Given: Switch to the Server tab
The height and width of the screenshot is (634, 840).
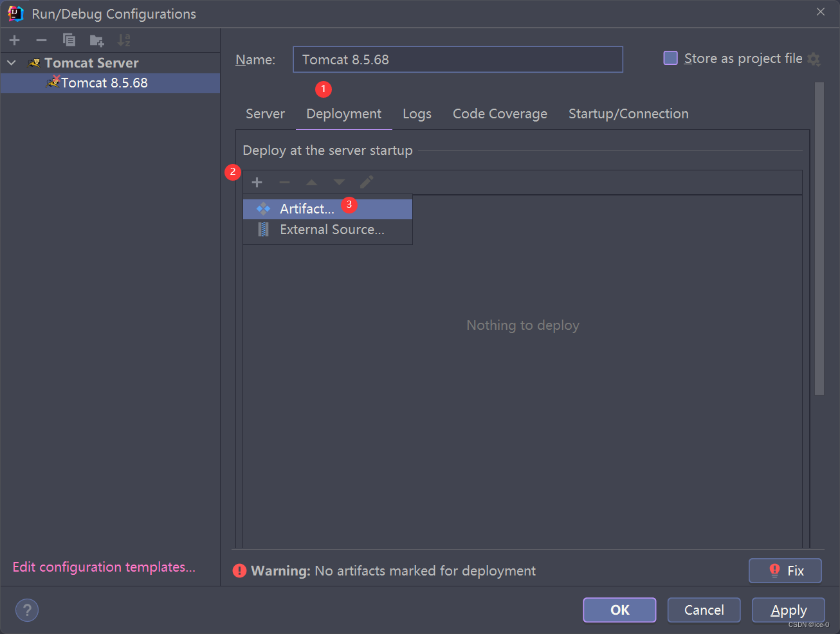Looking at the screenshot, I should (x=265, y=114).
